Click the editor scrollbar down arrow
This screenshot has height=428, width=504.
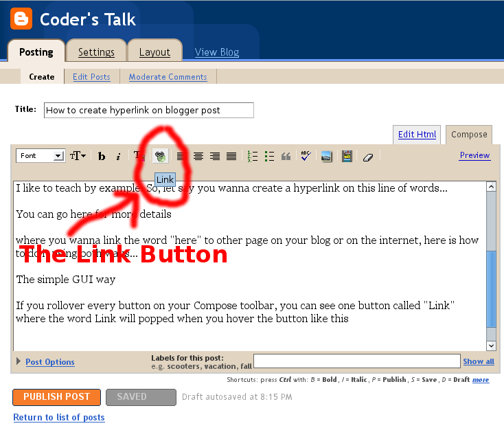[491, 346]
